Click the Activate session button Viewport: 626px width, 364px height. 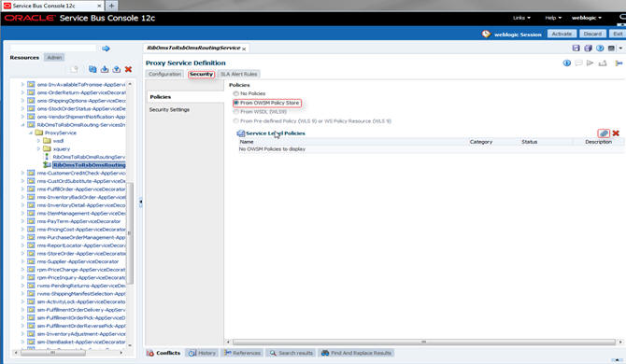[x=562, y=34]
